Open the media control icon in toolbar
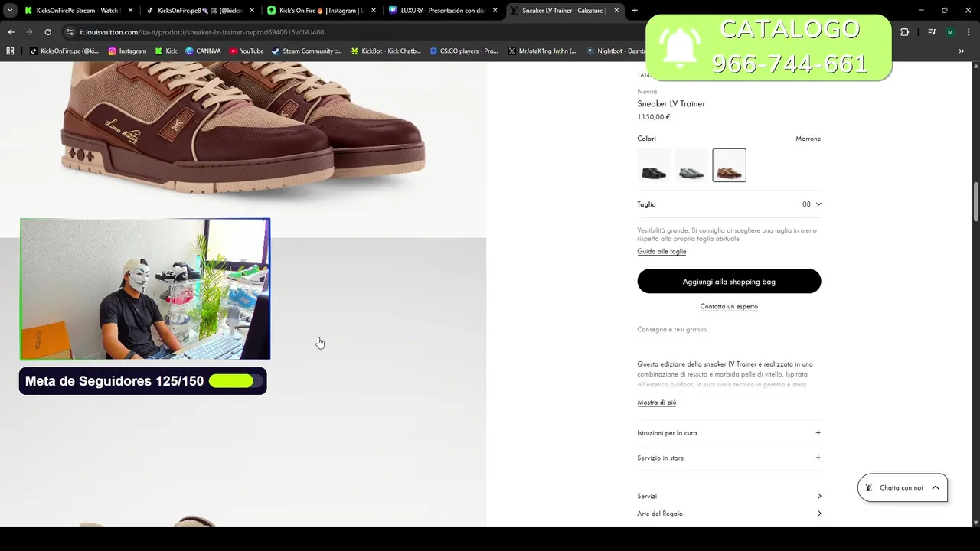The width and height of the screenshot is (980, 551). click(932, 32)
